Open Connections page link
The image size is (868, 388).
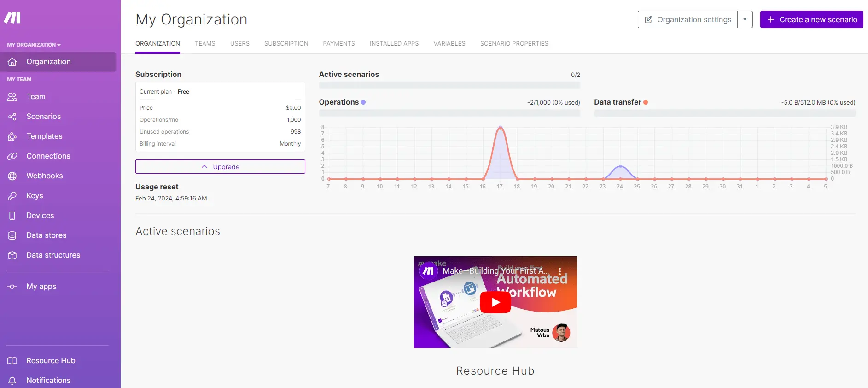coord(48,156)
